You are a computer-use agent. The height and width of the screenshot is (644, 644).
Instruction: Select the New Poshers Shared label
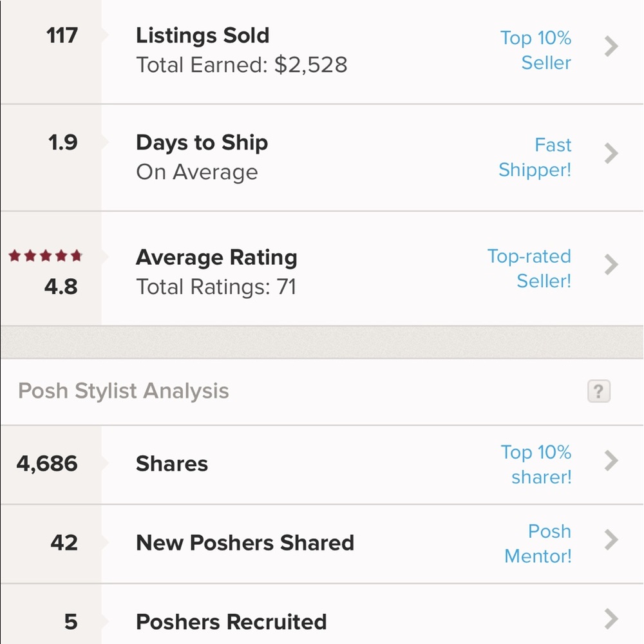(x=245, y=542)
